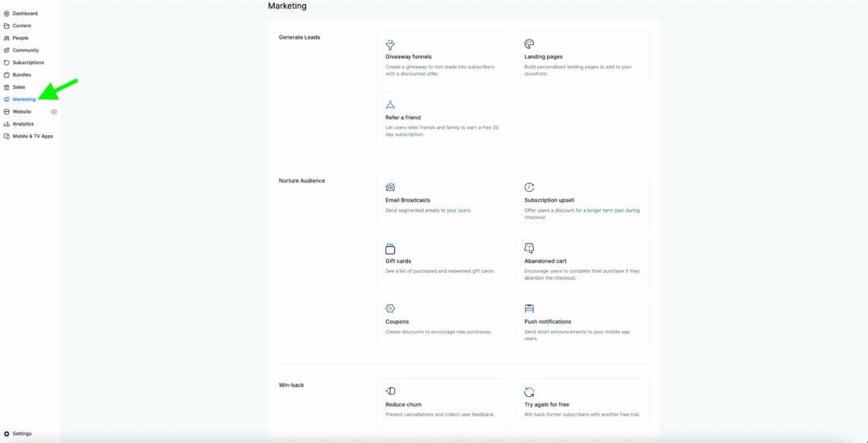
Task: Click the Community icon in sidebar
Action: tap(7, 50)
